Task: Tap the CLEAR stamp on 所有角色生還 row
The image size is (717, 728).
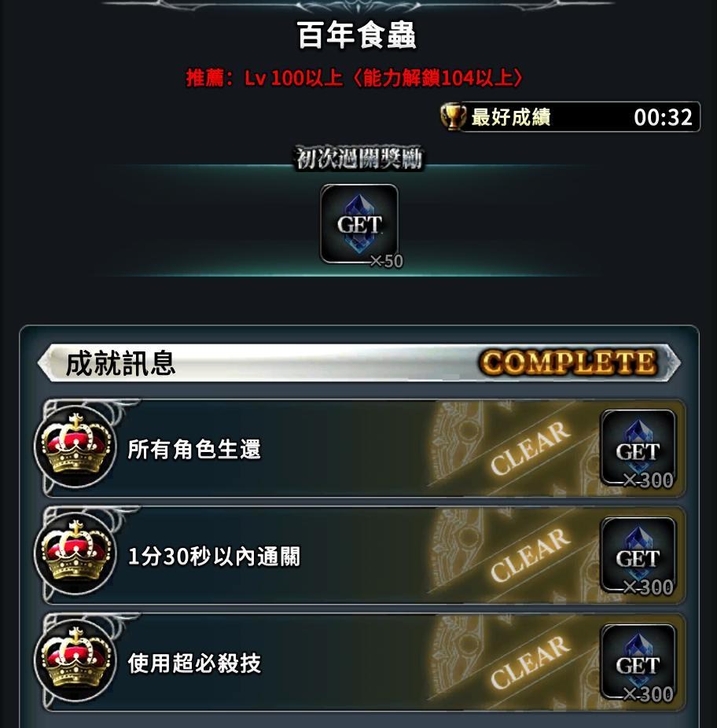Action: [529, 448]
